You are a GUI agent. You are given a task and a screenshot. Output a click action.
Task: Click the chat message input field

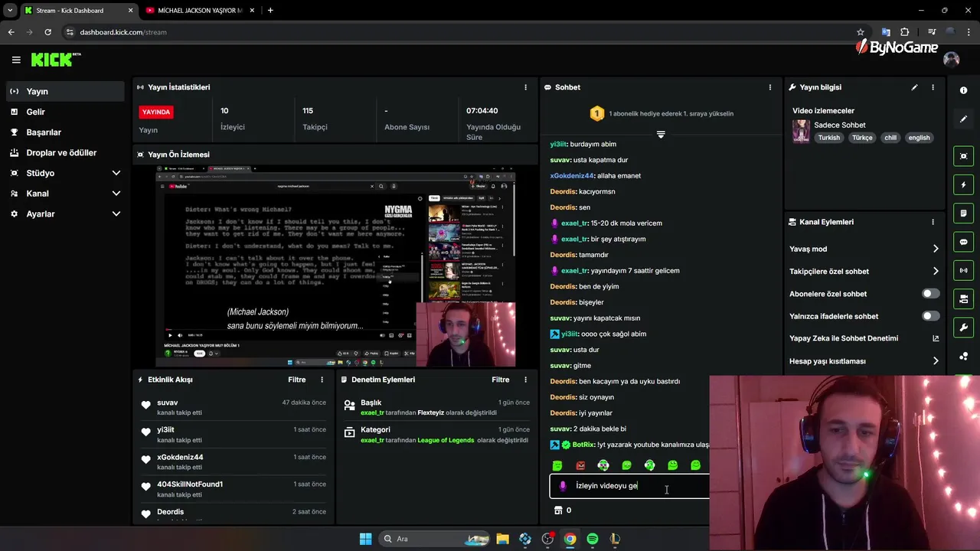(630, 486)
